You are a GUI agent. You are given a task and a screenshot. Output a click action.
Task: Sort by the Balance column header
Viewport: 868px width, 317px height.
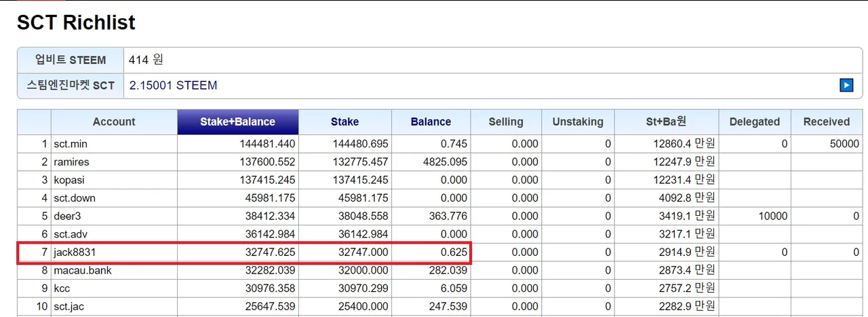(x=431, y=122)
